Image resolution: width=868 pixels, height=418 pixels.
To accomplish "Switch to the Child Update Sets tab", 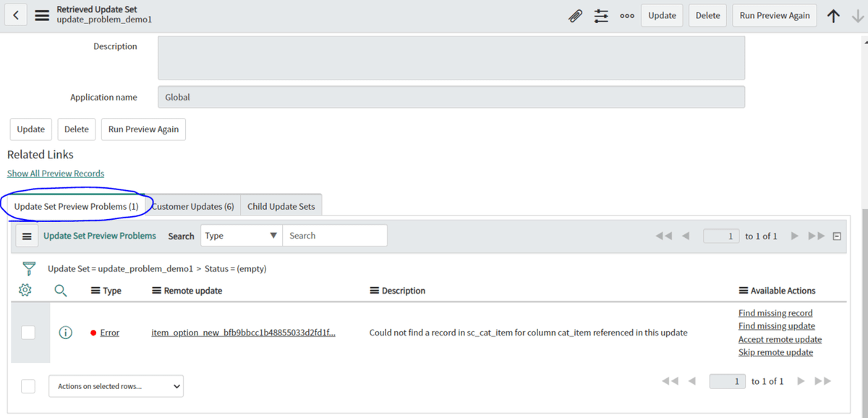I will pyautogui.click(x=281, y=205).
